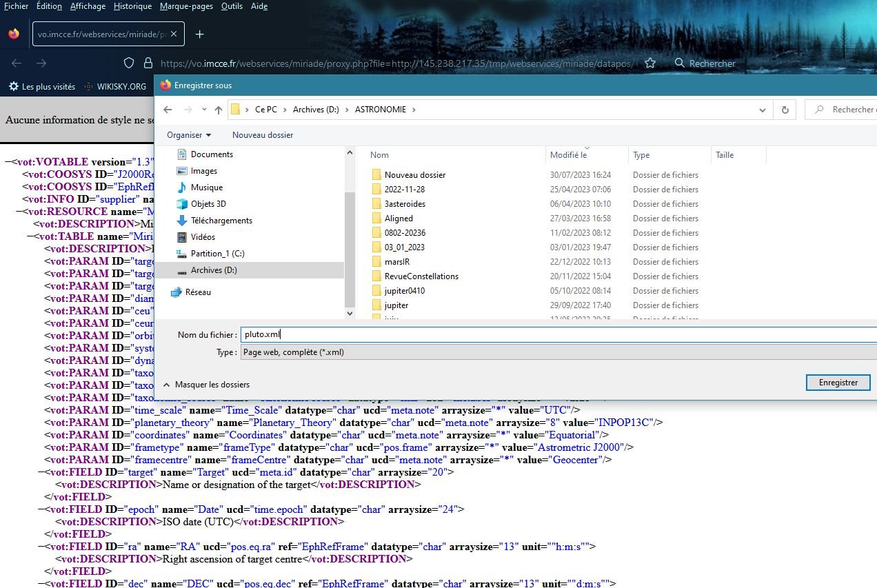
Task: Click the Enregistrer button
Action: (x=838, y=383)
